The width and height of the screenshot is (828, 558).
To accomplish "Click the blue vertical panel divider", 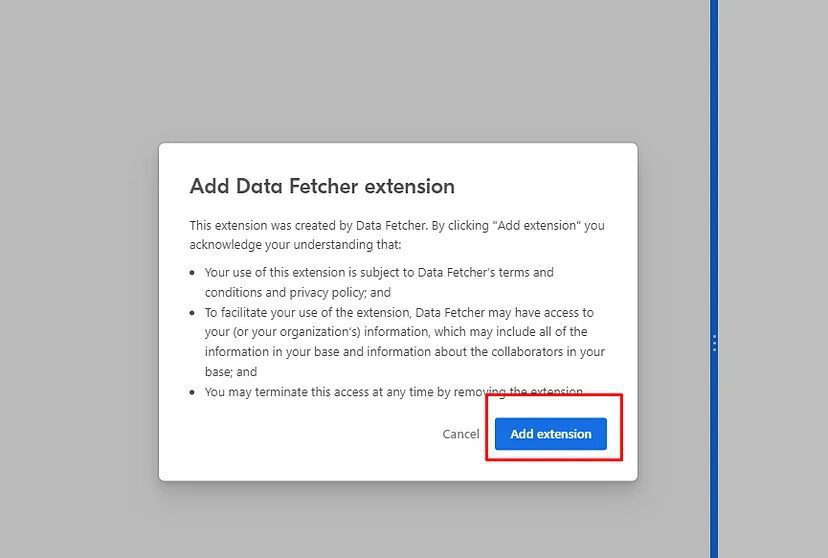I will click(x=714, y=150).
